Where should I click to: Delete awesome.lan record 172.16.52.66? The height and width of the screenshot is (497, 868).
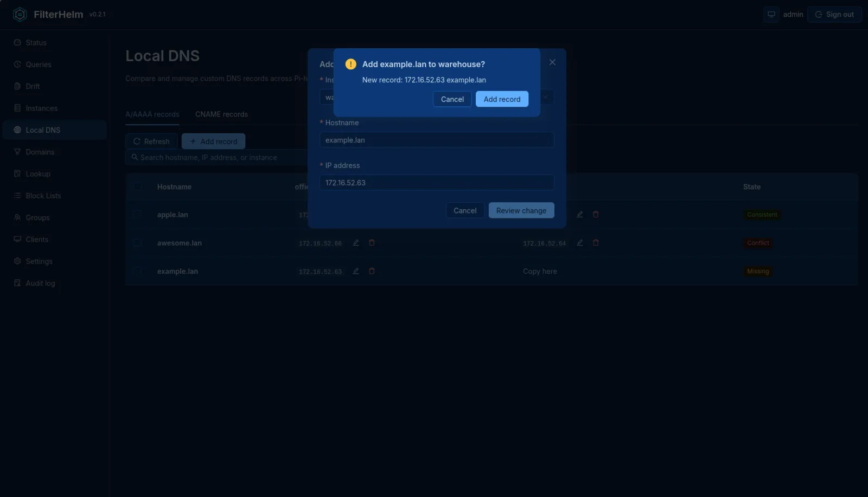point(372,243)
